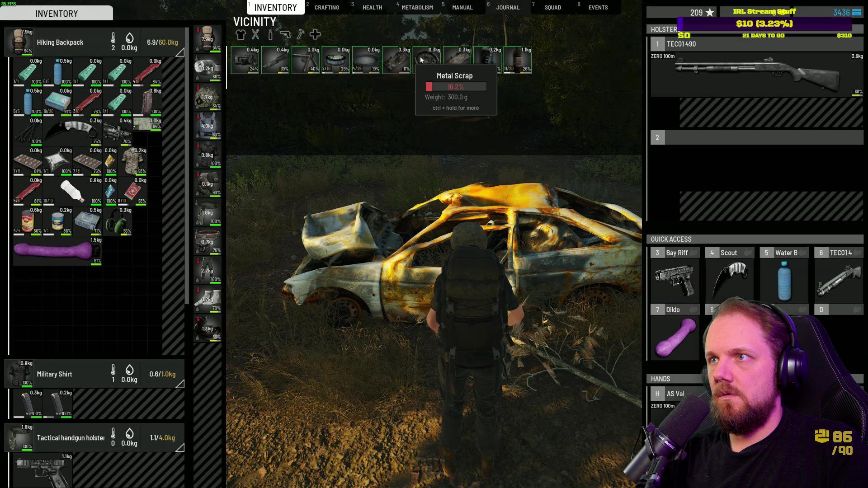Toggle the pistol weapons filter in Vicinity

285,34
